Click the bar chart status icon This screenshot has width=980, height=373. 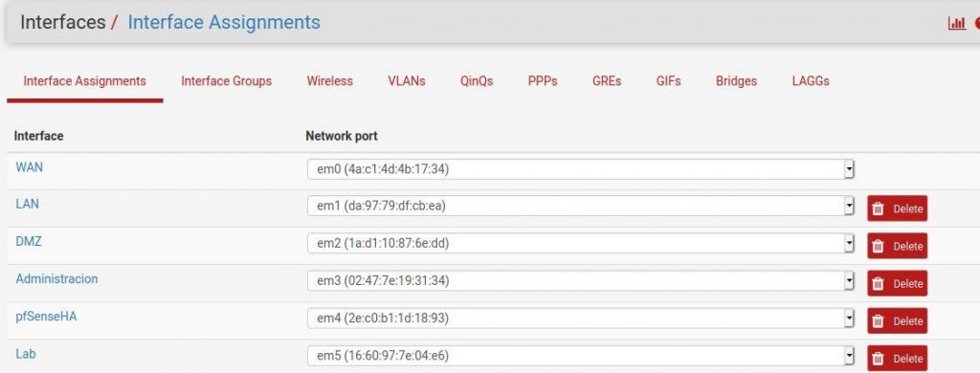click(956, 23)
